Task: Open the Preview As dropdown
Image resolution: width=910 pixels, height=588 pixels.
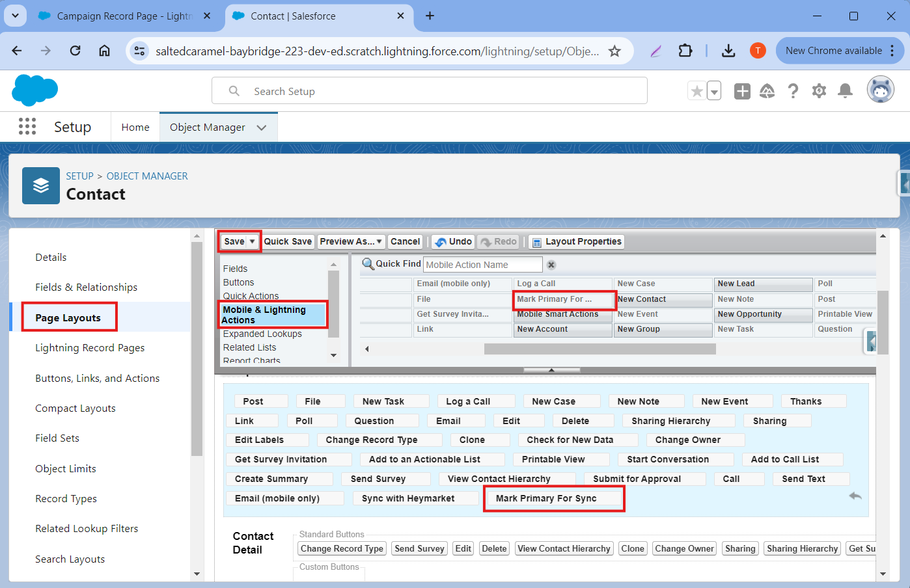Action: coord(352,241)
